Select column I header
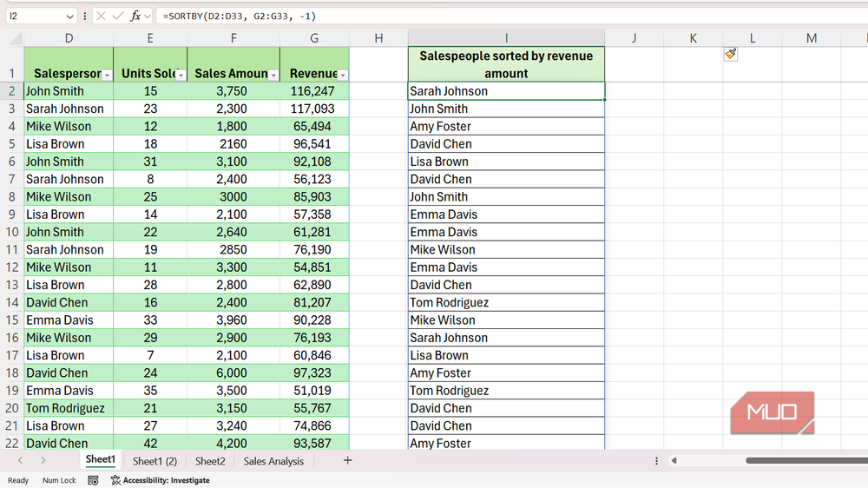Image resolution: width=868 pixels, height=488 pixels. (507, 38)
